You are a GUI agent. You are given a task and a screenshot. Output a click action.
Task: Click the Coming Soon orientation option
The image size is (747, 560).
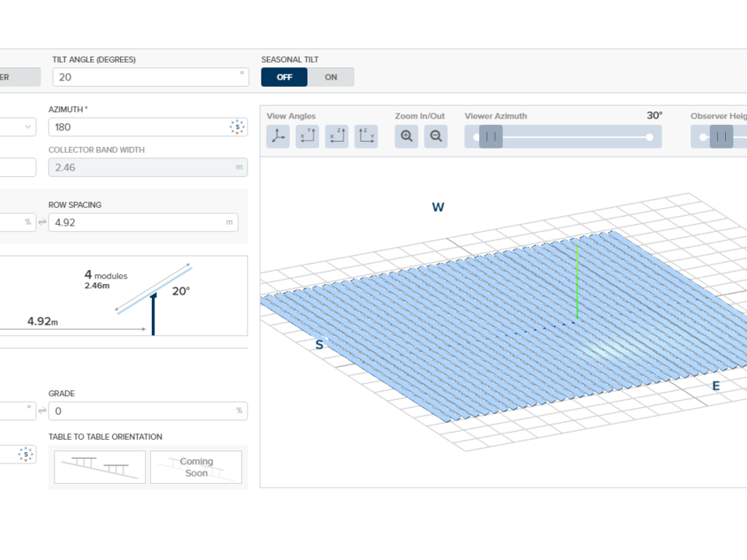(x=196, y=467)
